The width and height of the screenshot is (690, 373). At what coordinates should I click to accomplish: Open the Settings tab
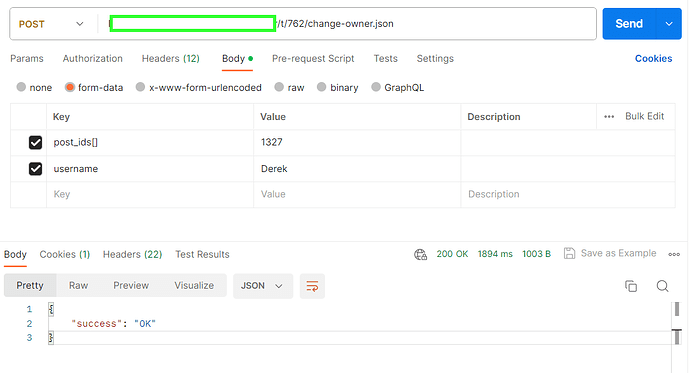coord(435,59)
